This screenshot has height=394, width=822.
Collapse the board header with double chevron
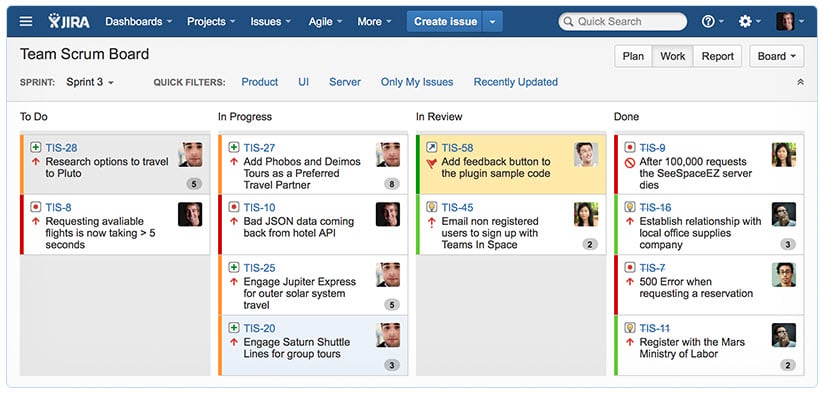[800, 82]
